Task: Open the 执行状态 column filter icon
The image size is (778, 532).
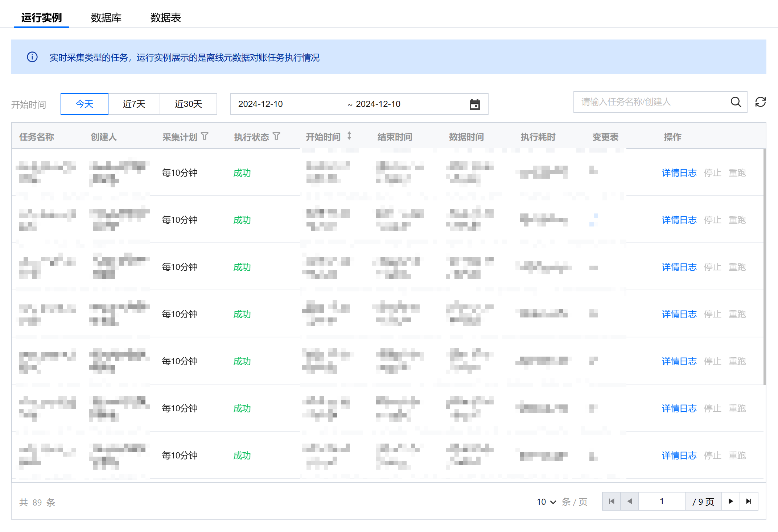Action: pos(276,136)
